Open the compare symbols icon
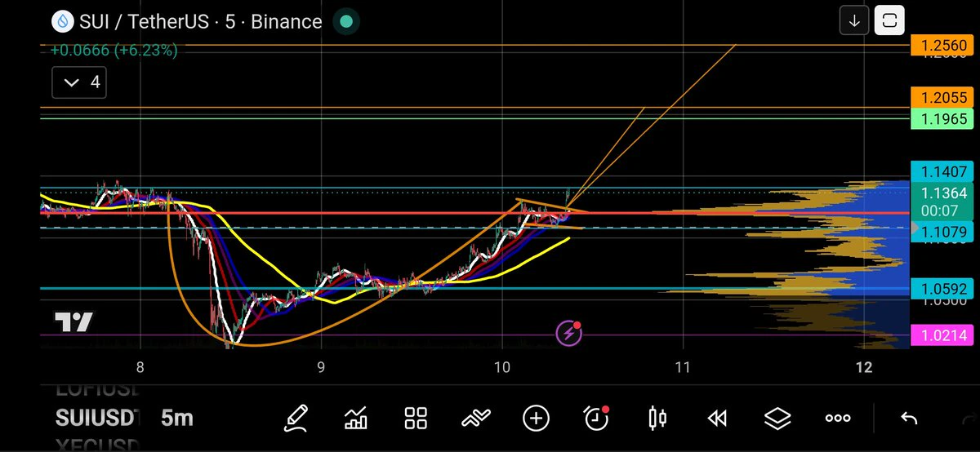The width and height of the screenshot is (980, 452). (475, 419)
